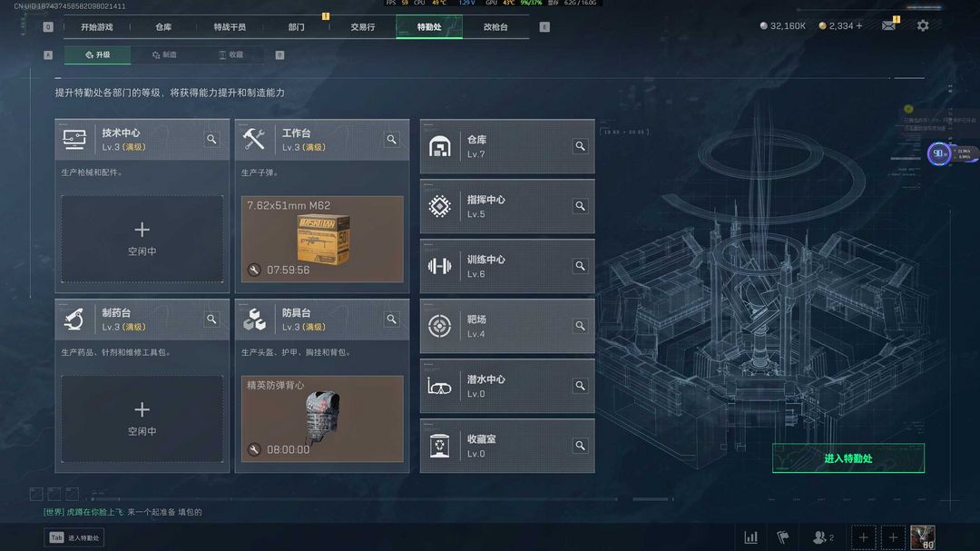Click the 进入特勤处 green button
This screenshot has width=980, height=551.
(x=848, y=458)
